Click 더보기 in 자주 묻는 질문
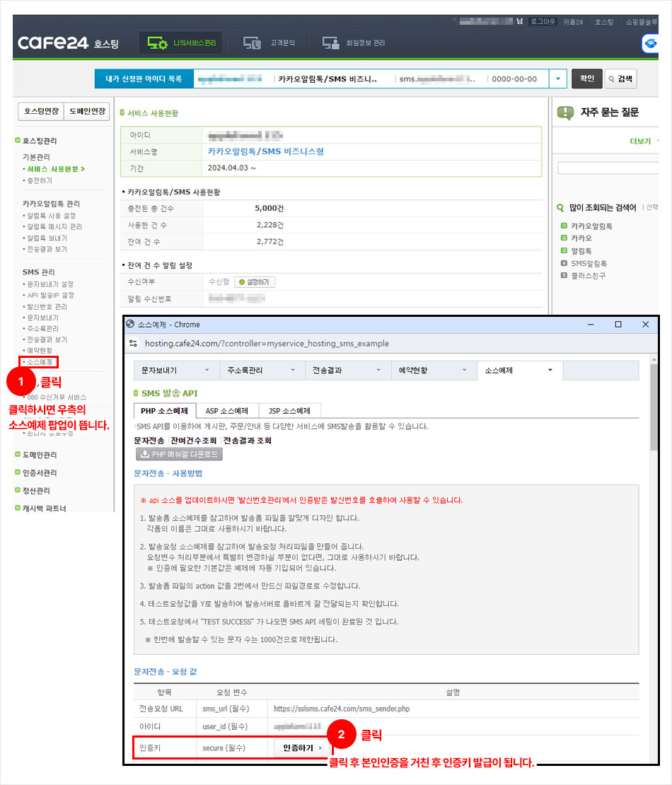The height and width of the screenshot is (785, 672). pos(640,141)
